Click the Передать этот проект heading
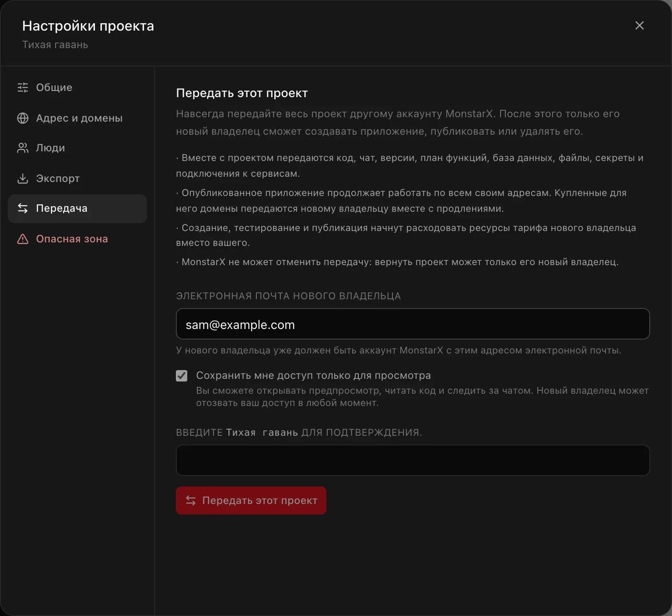The image size is (672, 616). pos(242,93)
